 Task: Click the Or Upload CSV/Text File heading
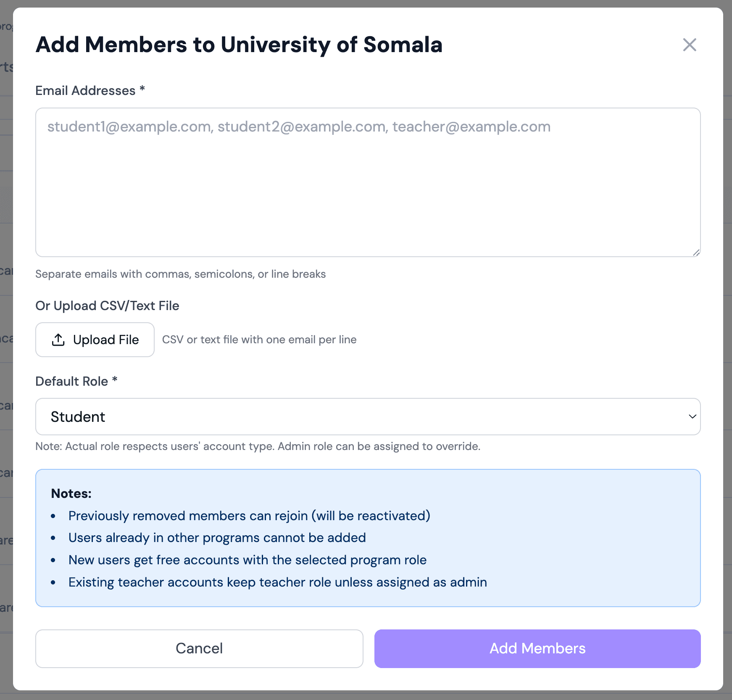click(107, 305)
